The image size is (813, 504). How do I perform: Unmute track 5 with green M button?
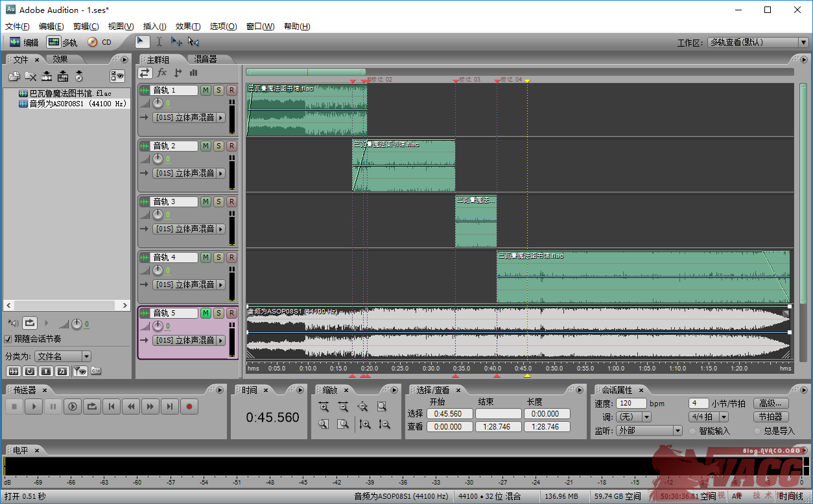pos(206,314)
